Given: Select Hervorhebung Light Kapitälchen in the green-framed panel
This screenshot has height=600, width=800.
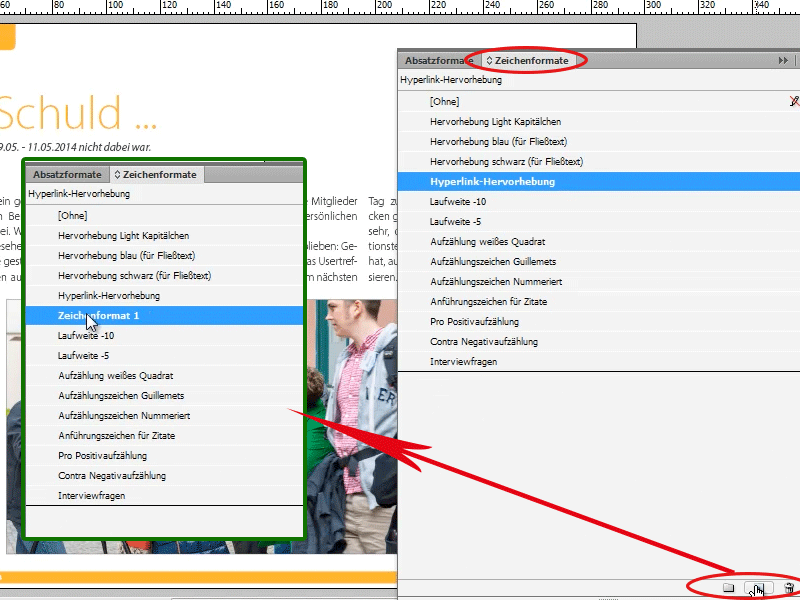Looking at the screenshot, I should tap(164, 235).
